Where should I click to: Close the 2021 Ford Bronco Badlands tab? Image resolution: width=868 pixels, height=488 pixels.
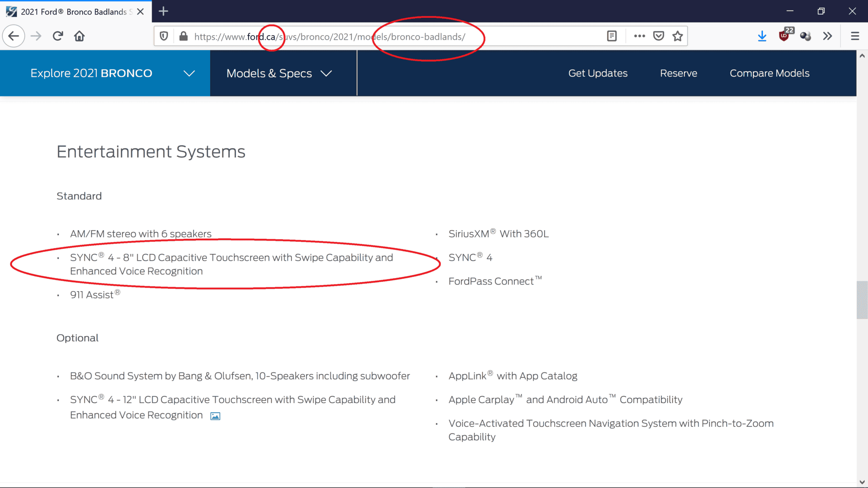click(x=141, y=11)
